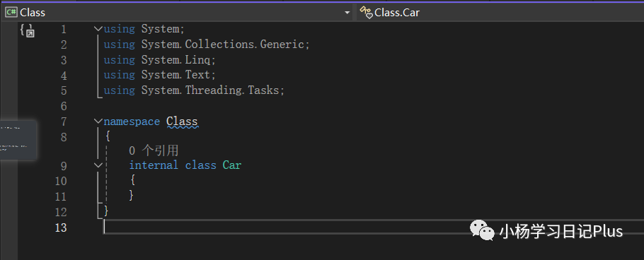This screenshot has height=260, width=644.
Task: Click the braces icon in the editor margin
Action: (x=27, y=30)
